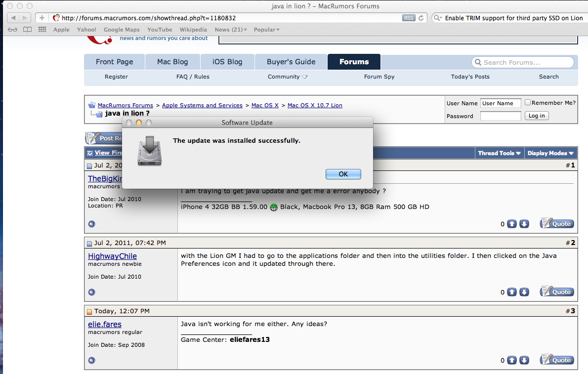Image resolution: width=588 pixels, height=374 pixels.
Task: Vote down post #1
Action: pos(524,224)
